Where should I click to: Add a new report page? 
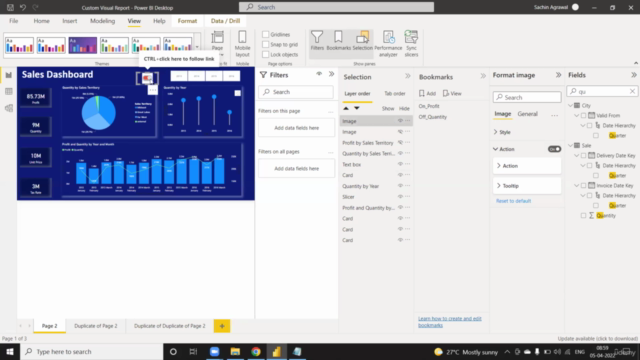pyautogui.click(x=222, y=326)
